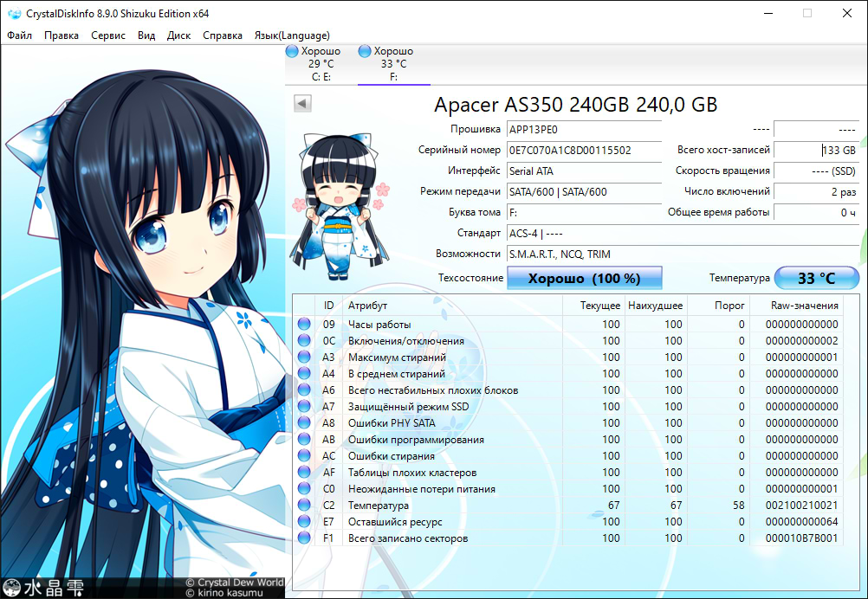Image resolution: width=868 pixels, height=599 pixels.
Task: Click blue status orb of C: E: disk
Action: (293, 52)
